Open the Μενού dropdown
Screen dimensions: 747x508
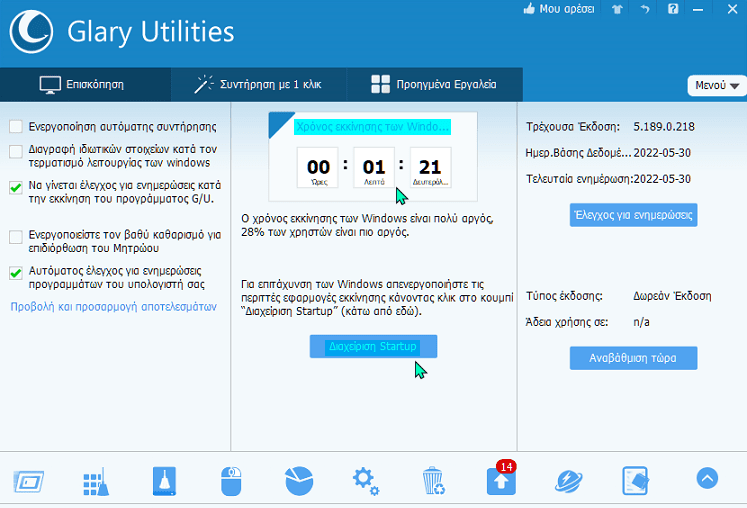pyautogui.click(x=717, y=86)
